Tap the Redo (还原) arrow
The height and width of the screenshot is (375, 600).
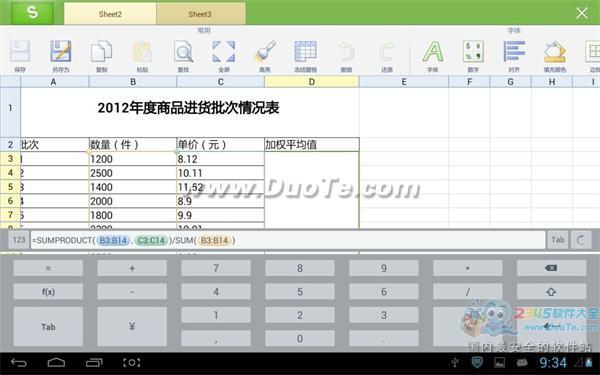click(x=387, y=55)
